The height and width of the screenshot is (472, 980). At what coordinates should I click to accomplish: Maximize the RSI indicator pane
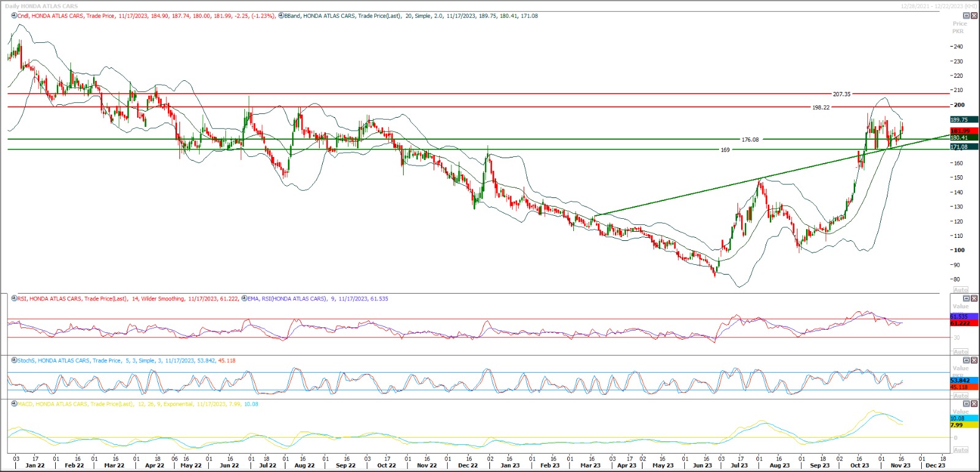pyautogui.click(x=967, y=299)
